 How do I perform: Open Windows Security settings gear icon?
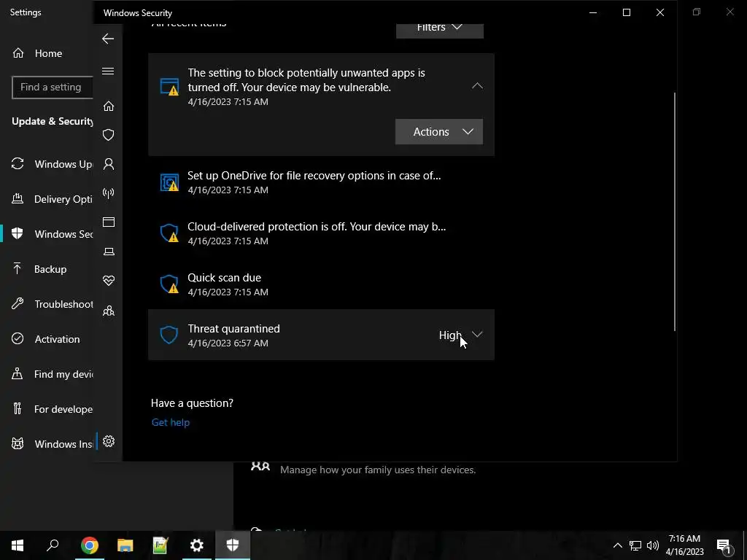[109, 441]
